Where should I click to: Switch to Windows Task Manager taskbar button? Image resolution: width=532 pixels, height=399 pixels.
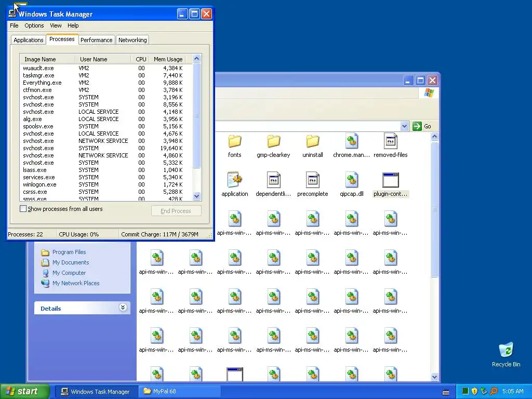[x=96, y=392]
